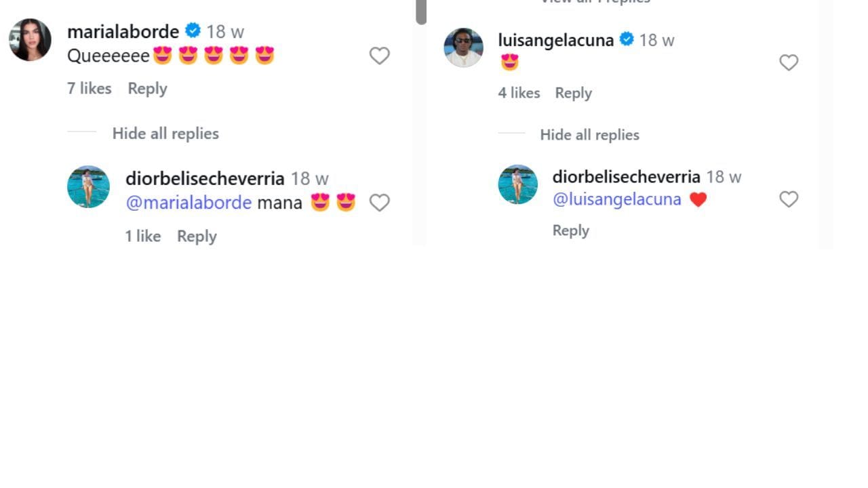
Task: Like diorbelisecheverria's reply to luisangelacuna
Action: click(x=788, y=199)
